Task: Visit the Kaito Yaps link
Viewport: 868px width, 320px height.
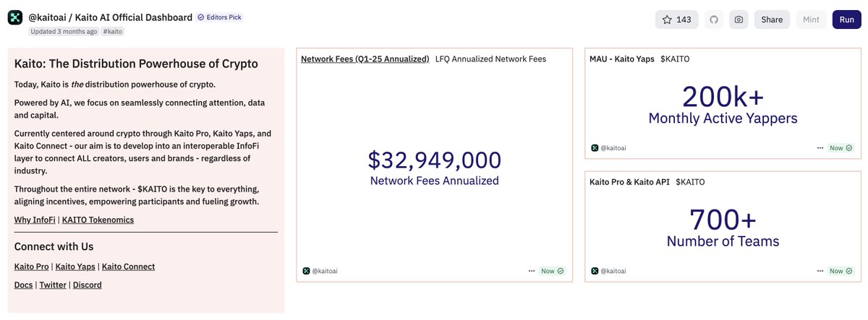Action: pos(76,267)
